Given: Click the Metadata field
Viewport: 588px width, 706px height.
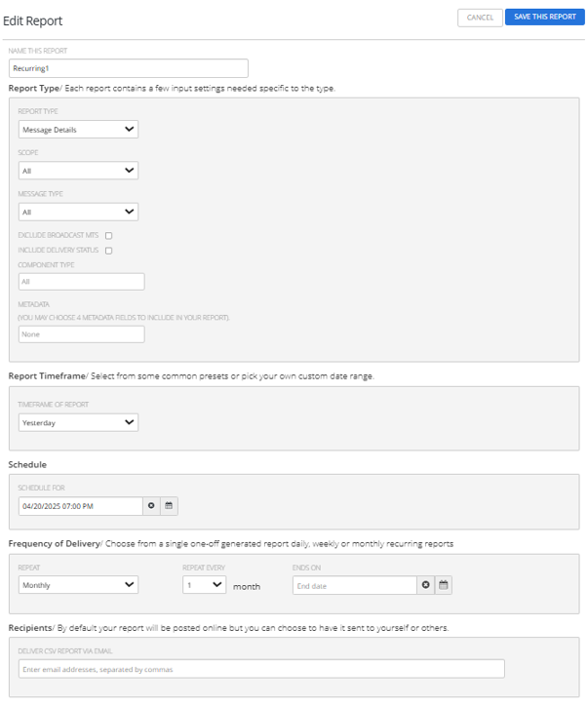Looking at the screenshot, I should pyautogui.click(x=81, y=334).
